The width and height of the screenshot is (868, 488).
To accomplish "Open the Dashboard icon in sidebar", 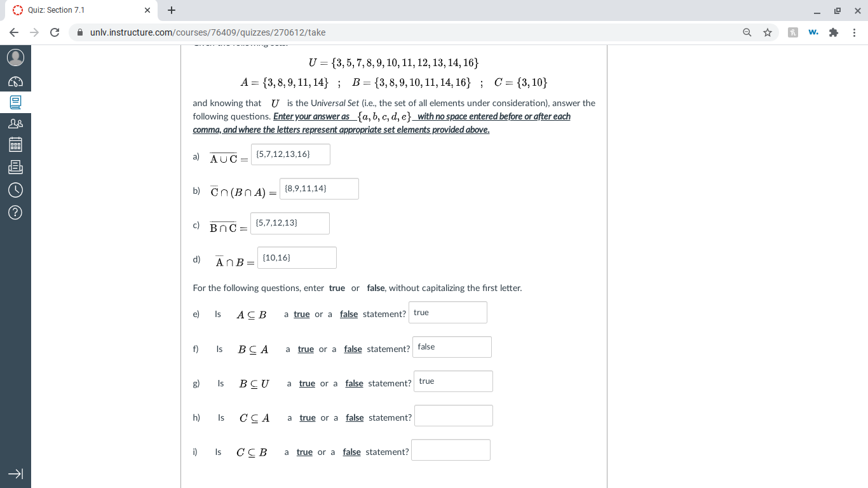I will coord(15,83).
